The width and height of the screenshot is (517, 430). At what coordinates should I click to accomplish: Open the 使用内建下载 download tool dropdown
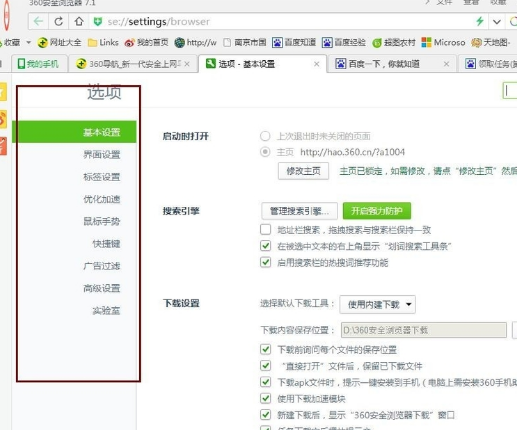(x=377, y=304)
